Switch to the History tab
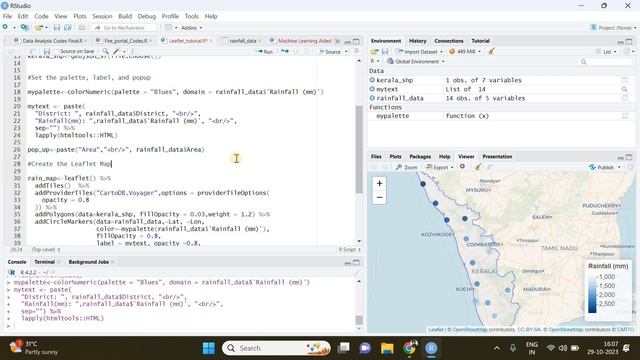640x360 pixels. [x=418, y=41]
